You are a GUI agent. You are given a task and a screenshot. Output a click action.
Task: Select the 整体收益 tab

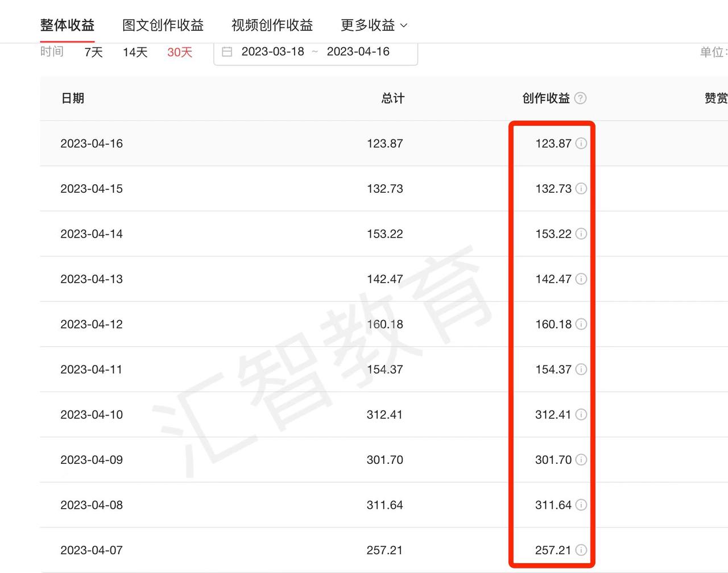pos(67,25)
